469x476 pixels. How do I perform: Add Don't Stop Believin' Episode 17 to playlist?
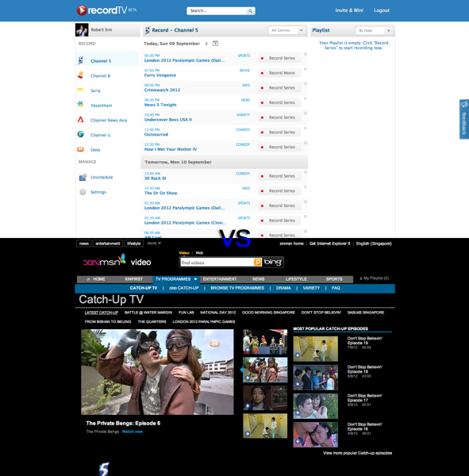pos(298,413)
